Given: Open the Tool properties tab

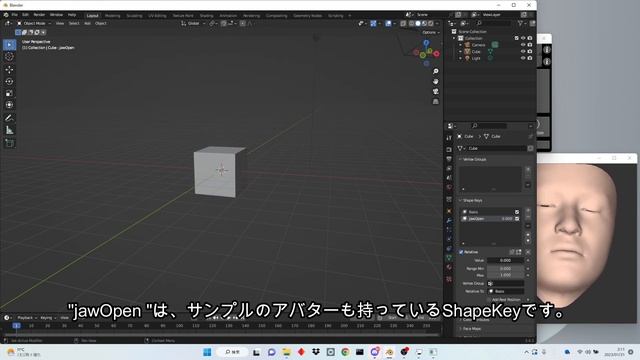Looking at the screenshot, I should click(449, 138).
